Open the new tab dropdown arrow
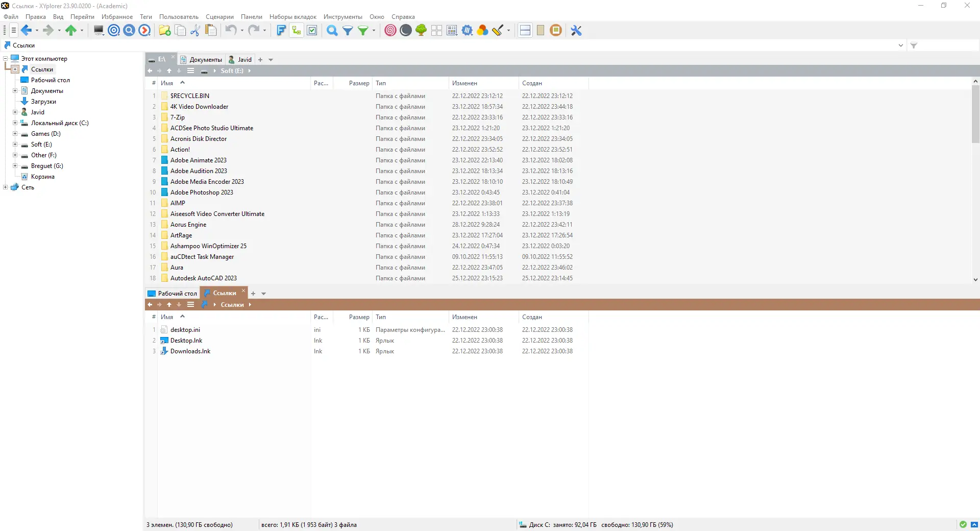This screenshot has height=531, width=980. (271, 60)
